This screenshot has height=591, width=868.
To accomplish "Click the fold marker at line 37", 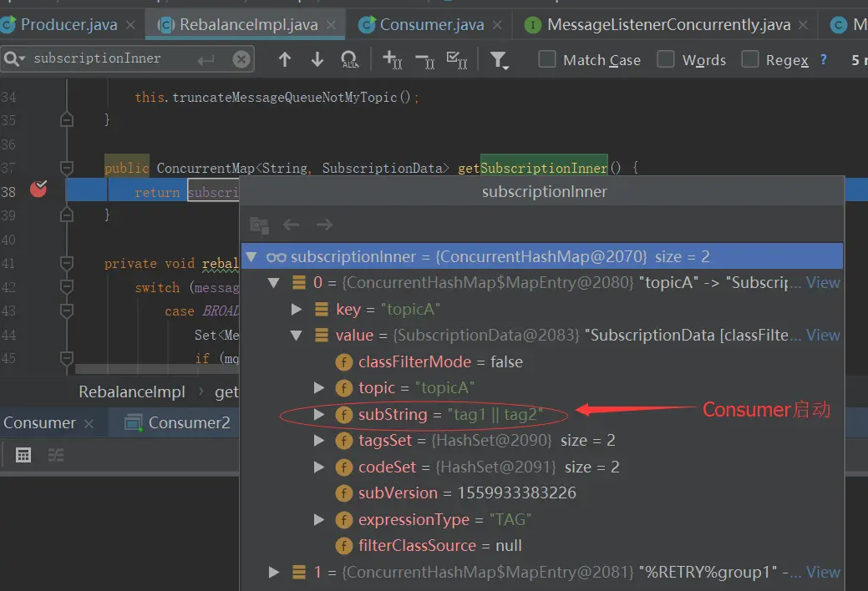I will point(67,168).
